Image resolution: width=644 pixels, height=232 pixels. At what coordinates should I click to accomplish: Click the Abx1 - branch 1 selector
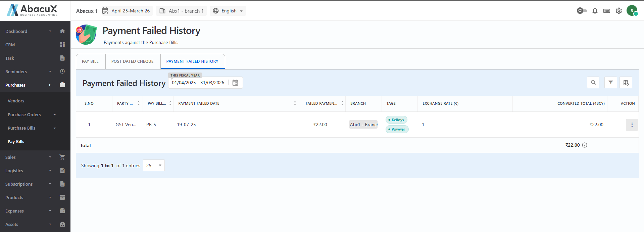pos(182,11)
